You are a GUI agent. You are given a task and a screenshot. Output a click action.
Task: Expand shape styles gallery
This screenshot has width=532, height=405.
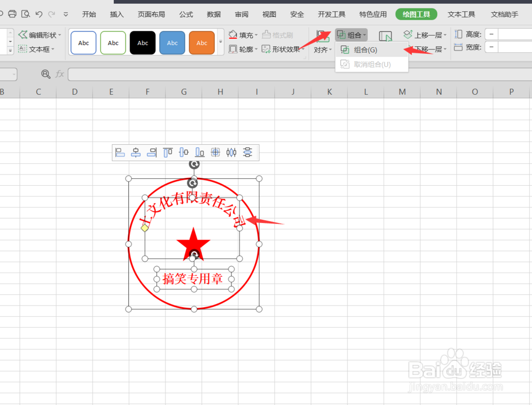tap(221, 42)
